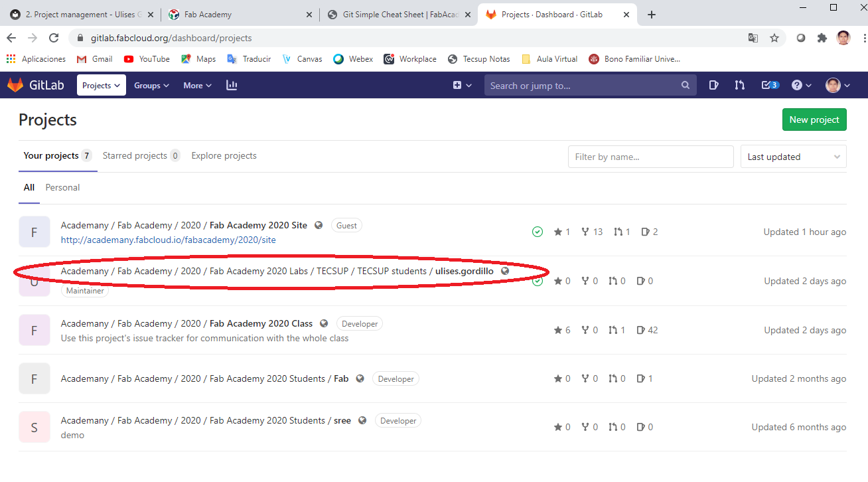This screenshot has width=868, height=482.
Task: Bookmark this page with the star icon
Action: 774,38
